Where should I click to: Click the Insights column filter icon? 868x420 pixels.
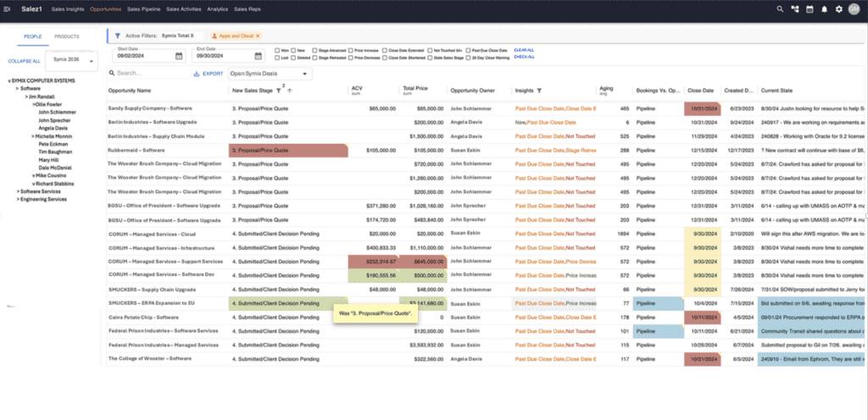[539, 90]
